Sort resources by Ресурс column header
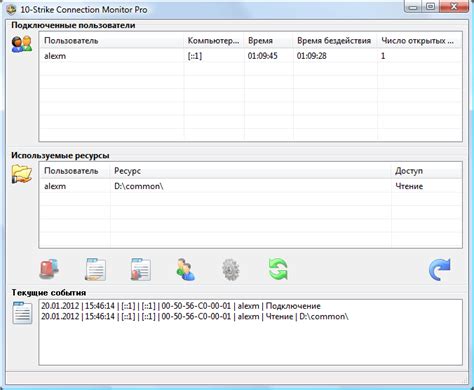The height and width of the screenshot is (390, 474). pyautogui.click(x=250, y=171)
